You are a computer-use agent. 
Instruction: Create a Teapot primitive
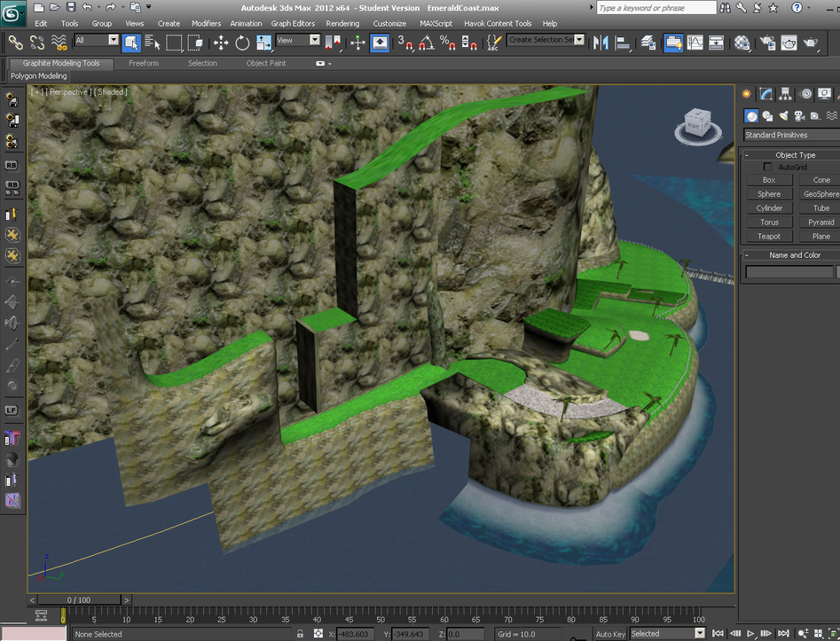pyautogui.click(x=769, y=236)
